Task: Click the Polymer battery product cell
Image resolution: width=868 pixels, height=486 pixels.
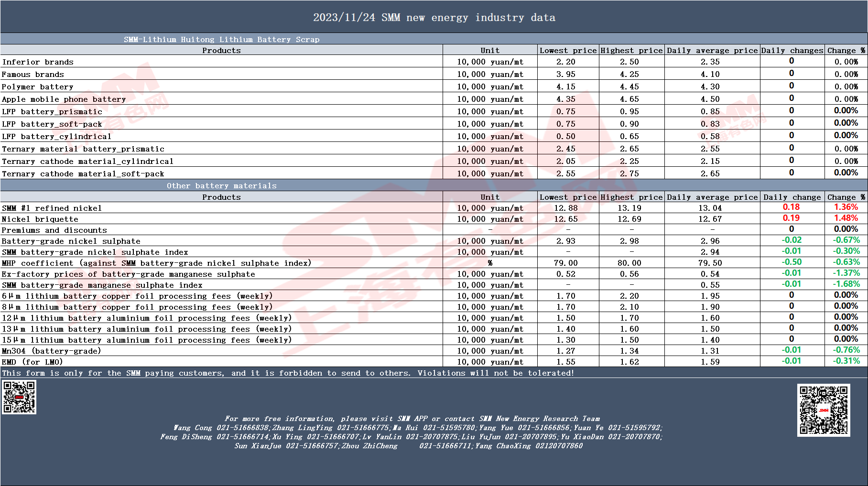Action: tap(221, 87)
